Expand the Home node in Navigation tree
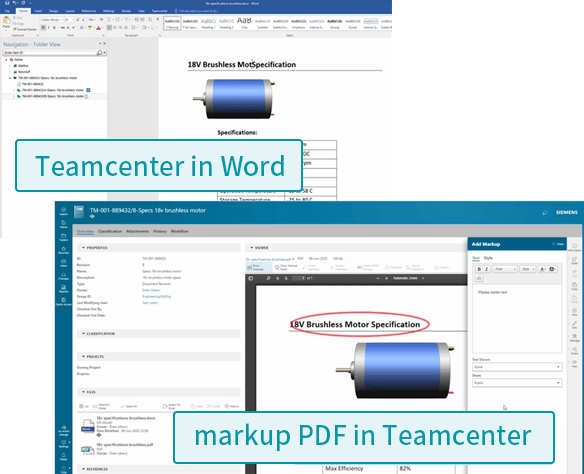Image resolution: width=584 pixels, height=474 pixels. tap(6, 60)
